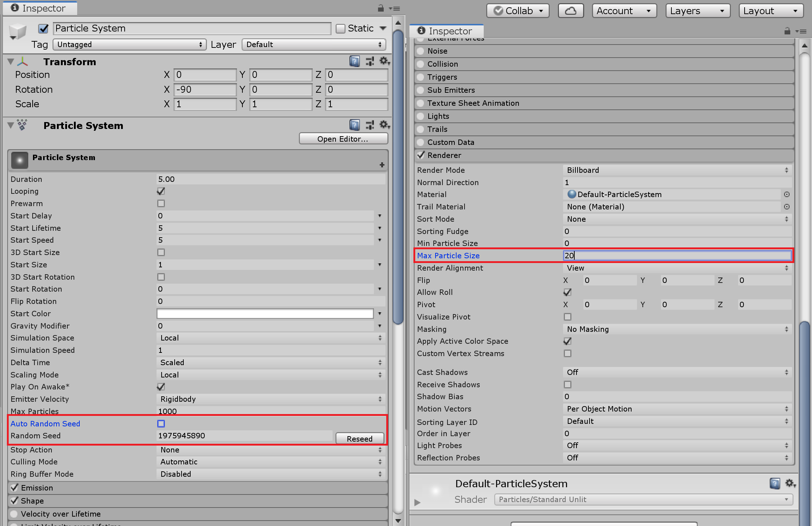Toggle the Auto Random Seed checkbox

tap(161, 423)
